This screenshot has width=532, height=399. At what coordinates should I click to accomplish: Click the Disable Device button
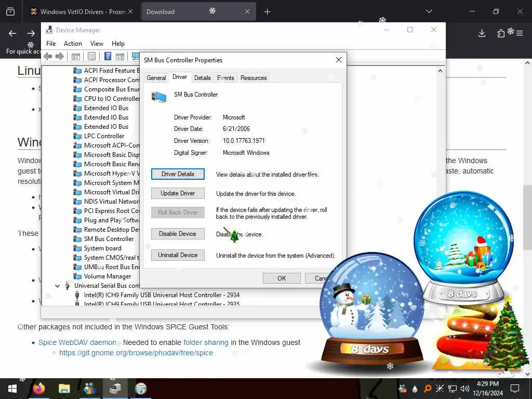pyautogui.click(x=178, y=234)
